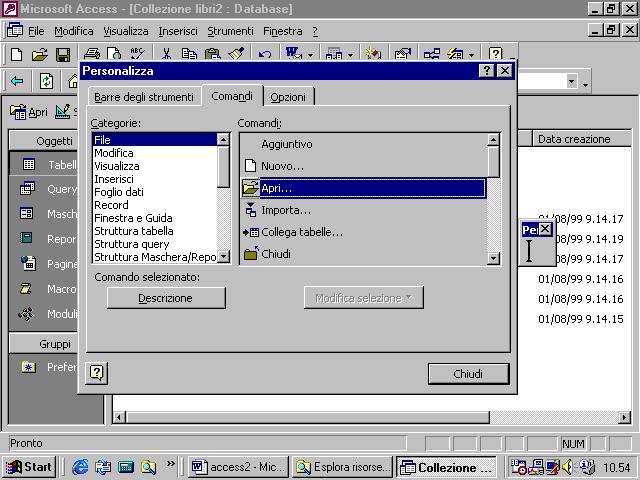Select Struttura query category
Screen dimensions: 640x480
tap(155, 244)
